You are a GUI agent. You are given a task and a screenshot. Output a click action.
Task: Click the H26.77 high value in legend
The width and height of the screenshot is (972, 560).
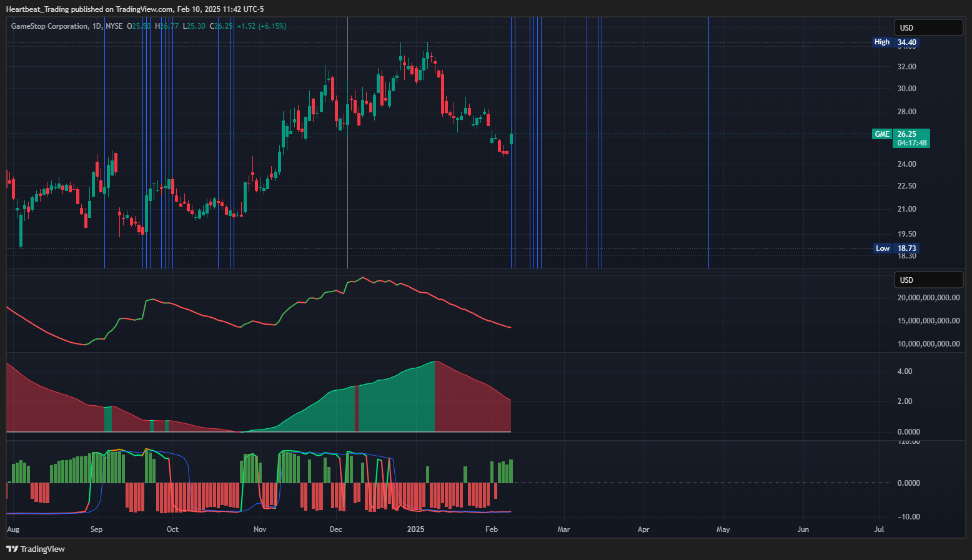click(x=167, y=26)
